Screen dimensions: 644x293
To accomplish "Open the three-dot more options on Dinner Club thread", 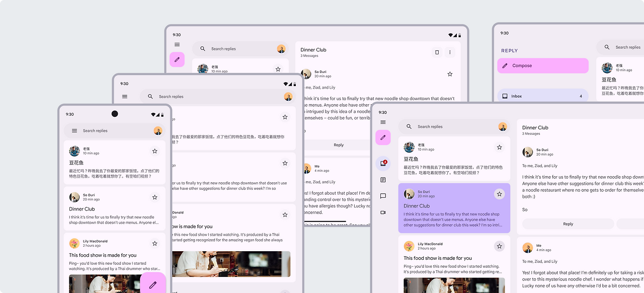I will point(450,52).
